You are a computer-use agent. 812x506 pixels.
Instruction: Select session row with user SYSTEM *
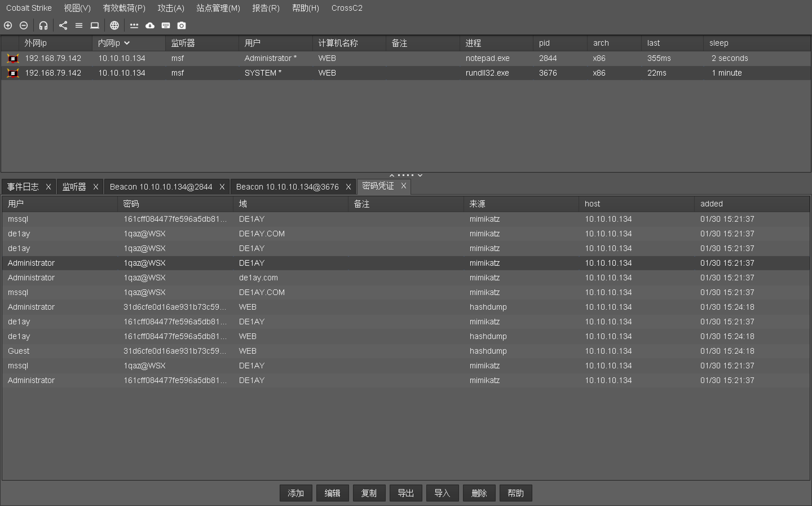point(406,73)
